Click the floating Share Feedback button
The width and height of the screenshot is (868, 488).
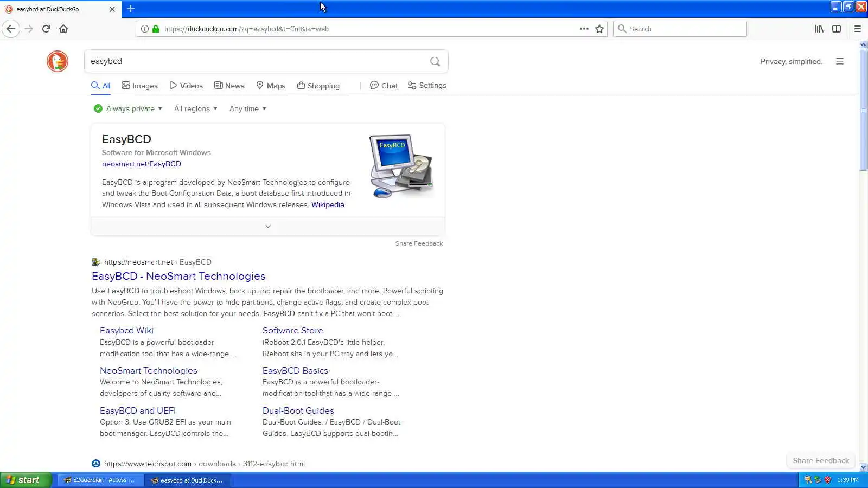click(x=821, y=460)
